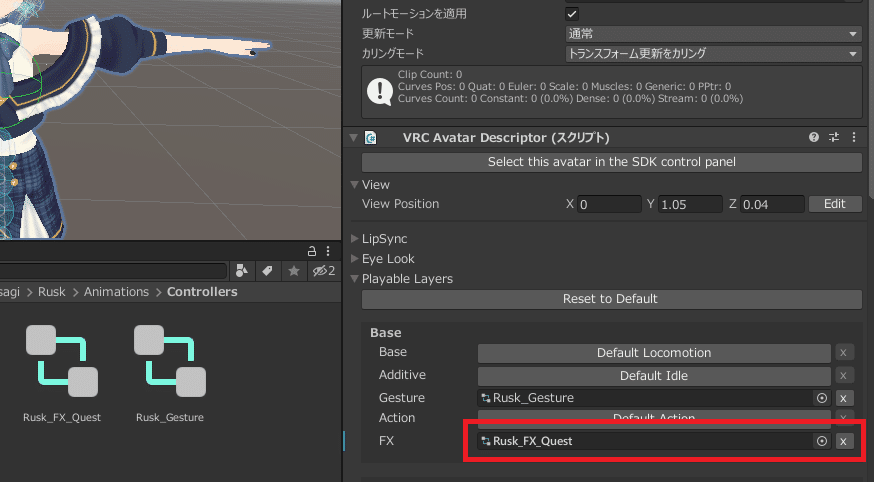Open the update mode dropdown showing 通常
This screenshot has width=874, height=482.
[x=713, y=33]
